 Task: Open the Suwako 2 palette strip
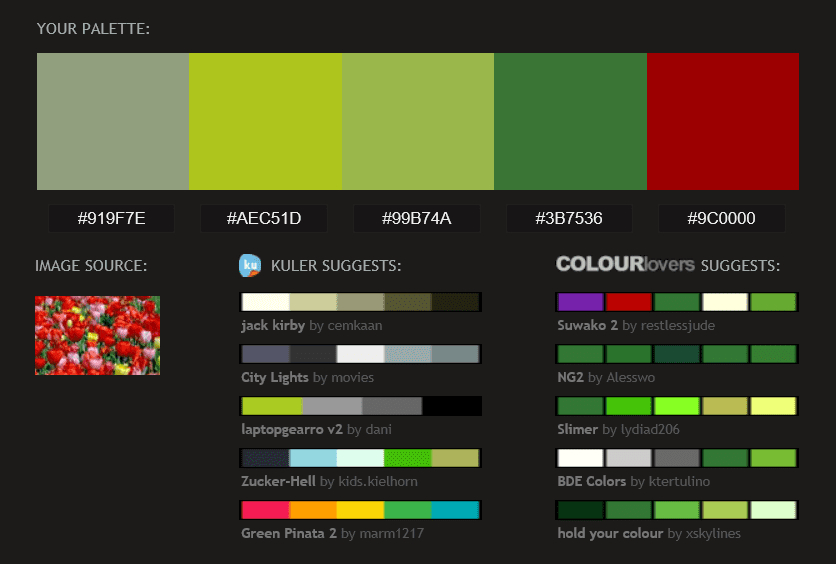click(677, 302)
